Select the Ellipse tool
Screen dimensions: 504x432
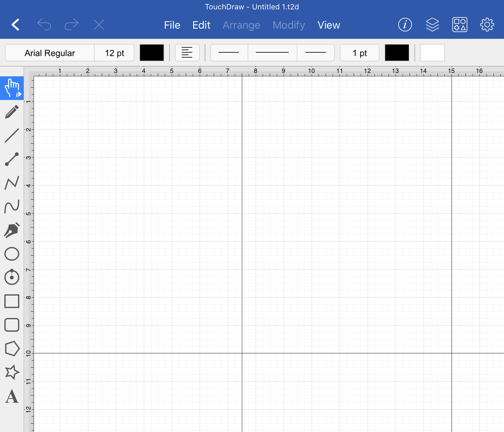(x=12, y=254)
